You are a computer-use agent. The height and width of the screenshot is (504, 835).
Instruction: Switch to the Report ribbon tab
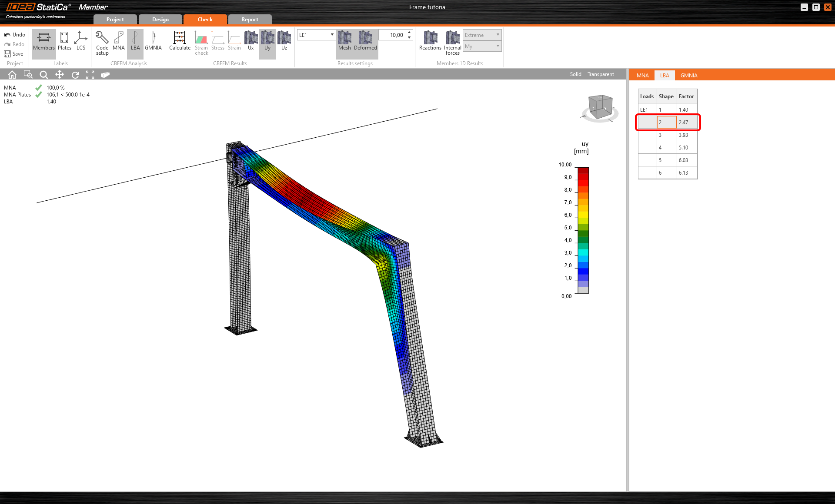[x=250, y=19]
